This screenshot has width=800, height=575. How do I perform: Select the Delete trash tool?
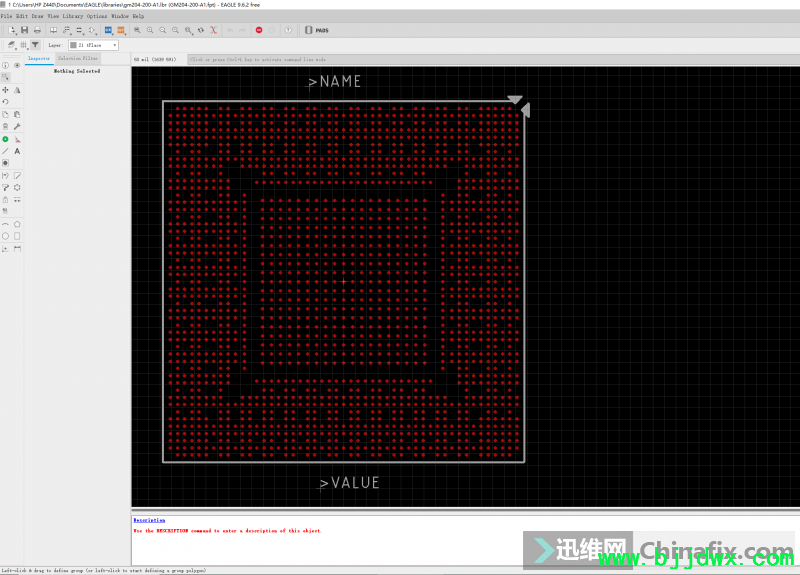click(x=5, y=126)
